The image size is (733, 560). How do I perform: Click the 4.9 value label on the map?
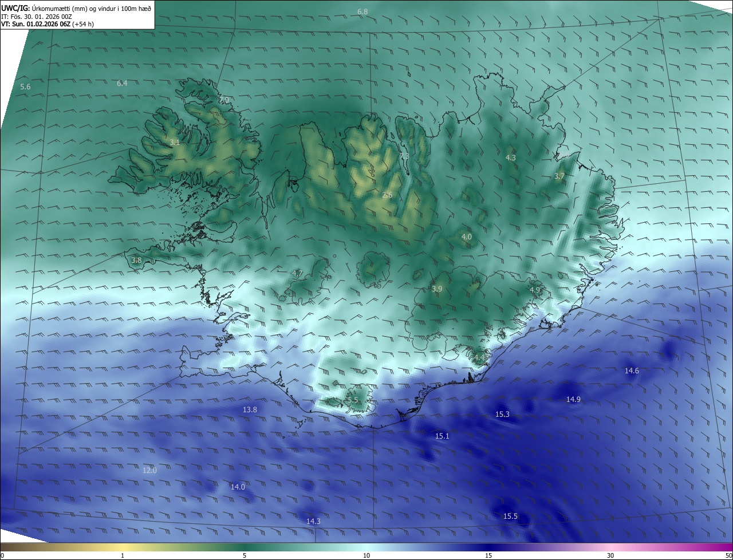[535, 290]
